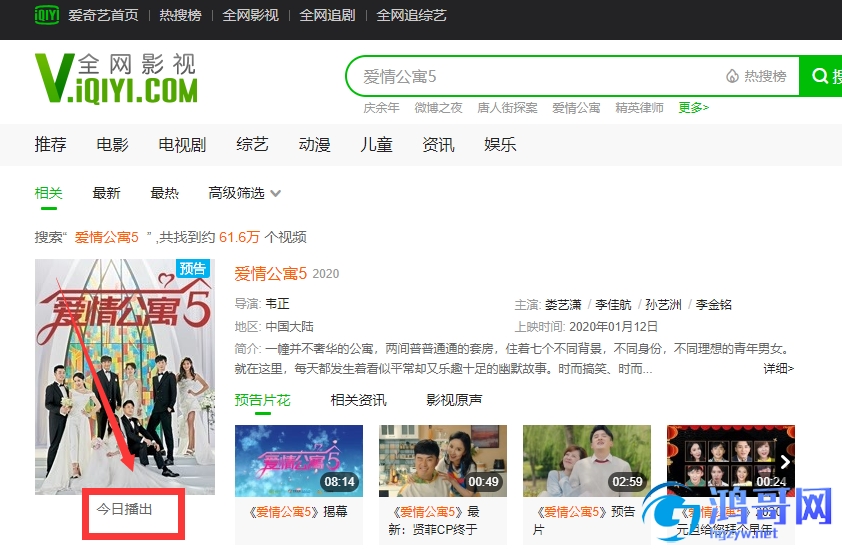
Task: Sort results by 最新
Action: point(106,193)
